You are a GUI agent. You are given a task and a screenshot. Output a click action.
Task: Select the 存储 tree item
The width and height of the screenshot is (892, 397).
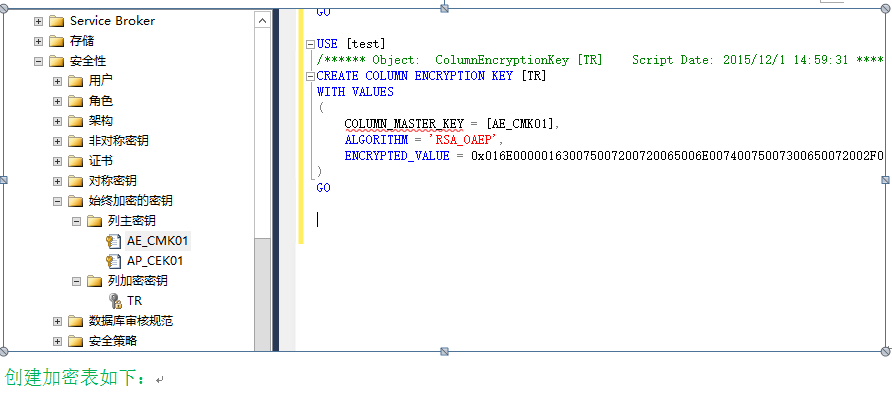coord(82,41)
